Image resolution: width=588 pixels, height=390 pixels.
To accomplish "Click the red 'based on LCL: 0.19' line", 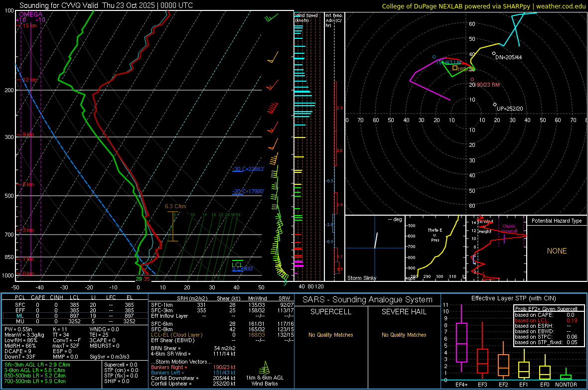I will tap(546, 320).
